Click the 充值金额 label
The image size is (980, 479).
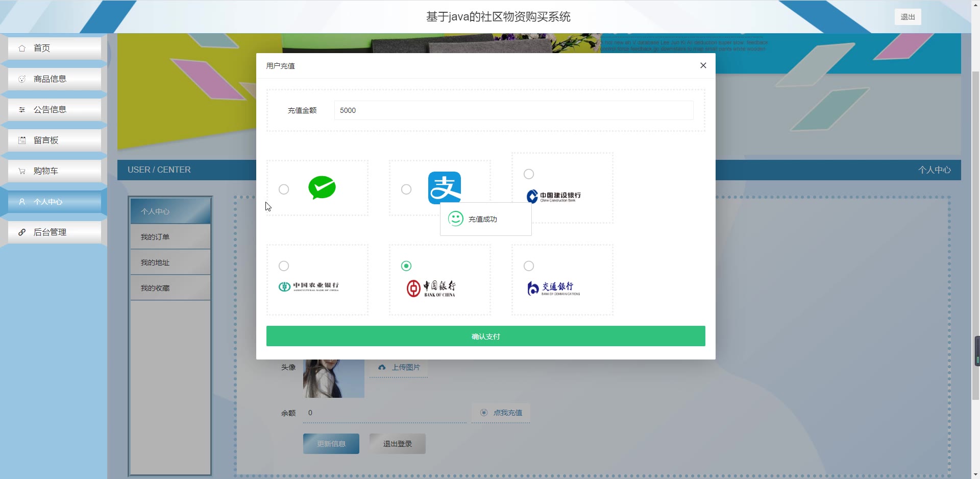[x=302, y=110]
